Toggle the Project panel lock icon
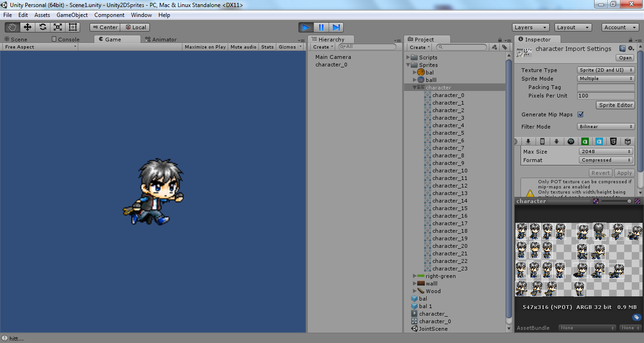This screenshot has height=343, width=644. point(500,40)
